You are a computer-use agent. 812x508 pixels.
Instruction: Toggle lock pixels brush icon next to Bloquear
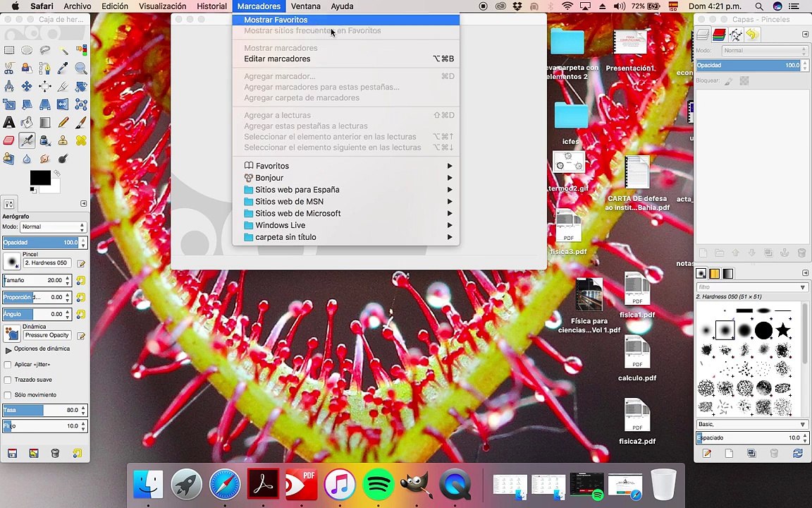[729, 81]
